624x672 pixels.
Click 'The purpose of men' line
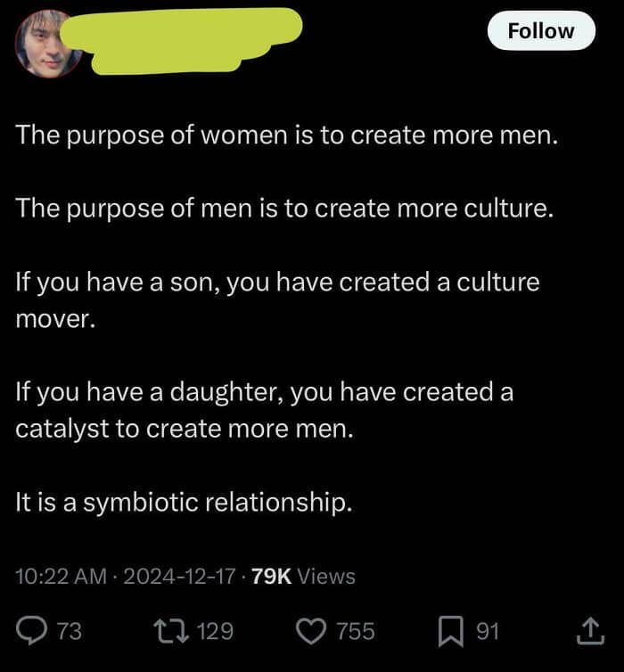(284, 209)
